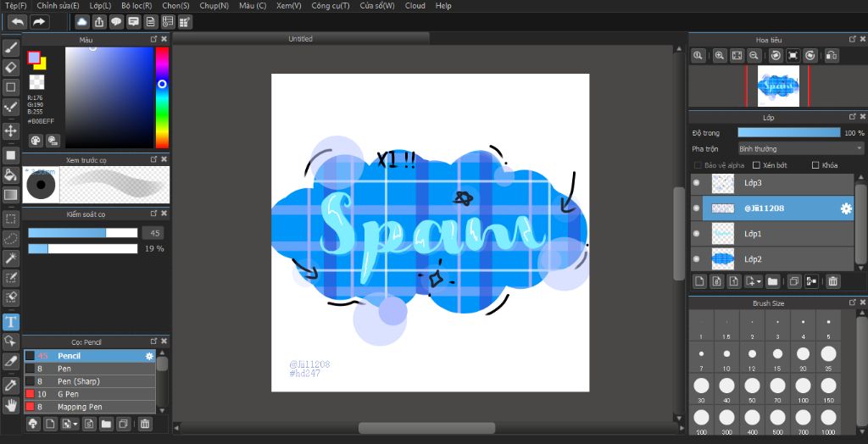This screenshot has width=868, height=444.
Task: Click the Undo arrow button
Action: click(x=18, y=21)
